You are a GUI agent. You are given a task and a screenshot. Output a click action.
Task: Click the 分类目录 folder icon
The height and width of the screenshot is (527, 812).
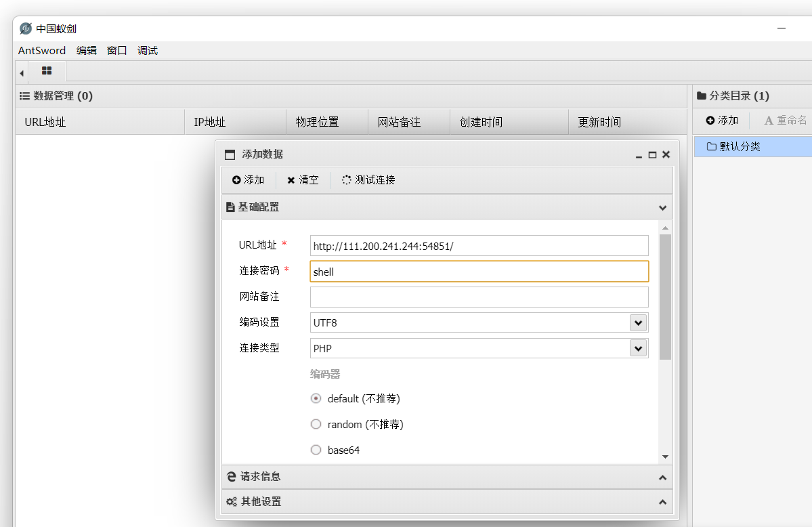[x=702, y=96]
